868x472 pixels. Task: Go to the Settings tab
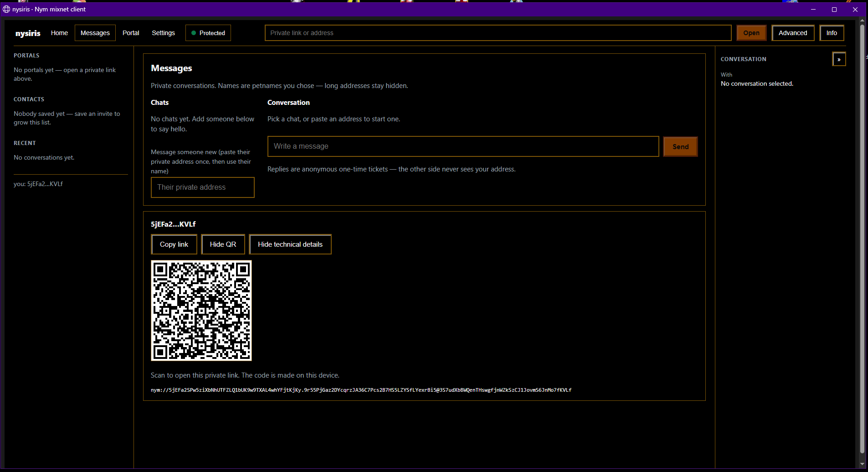pyautogui.click(x=163, y=33)
